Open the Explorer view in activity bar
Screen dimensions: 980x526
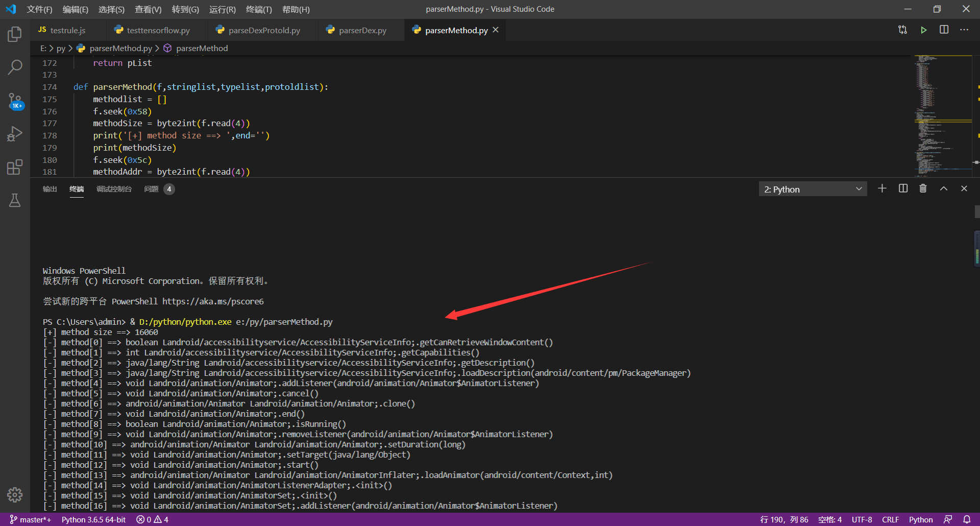click(15, 35)
